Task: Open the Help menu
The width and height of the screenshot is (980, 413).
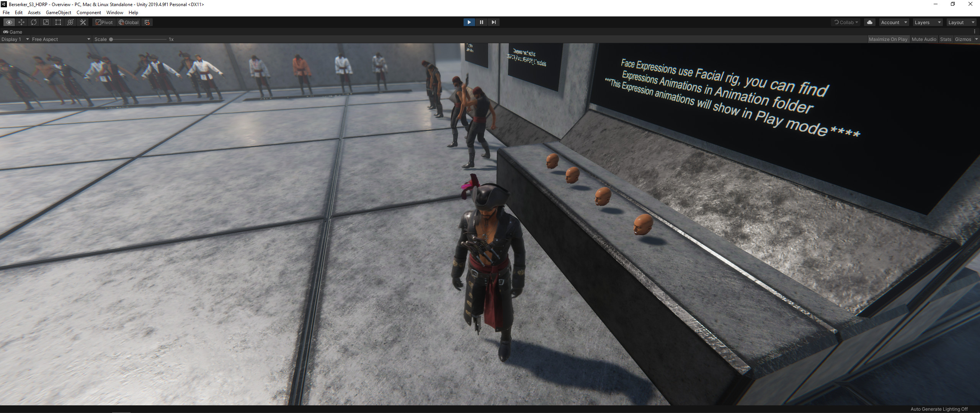Action: pos(133,12)
